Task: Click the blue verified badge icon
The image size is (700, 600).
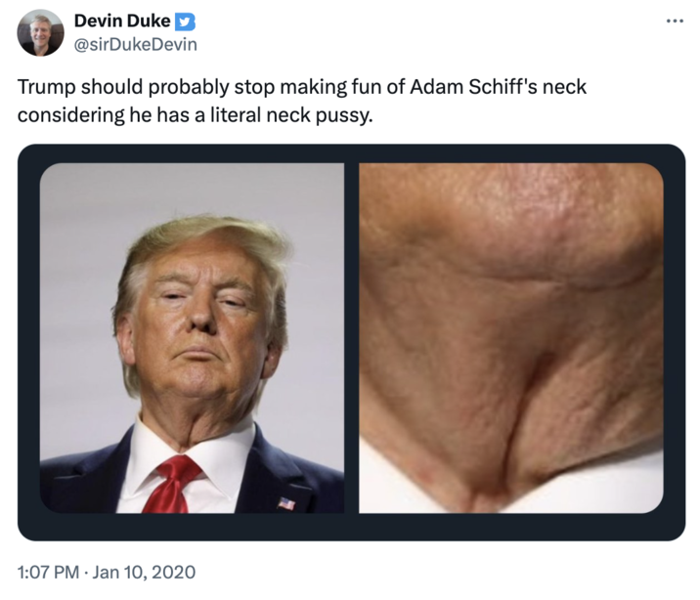Action: pos(185,21)
